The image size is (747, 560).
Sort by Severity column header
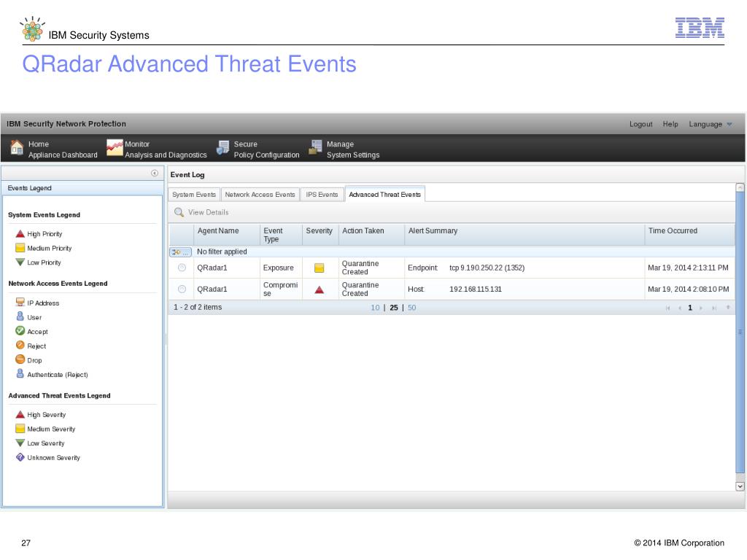click(x=320, y=234)
